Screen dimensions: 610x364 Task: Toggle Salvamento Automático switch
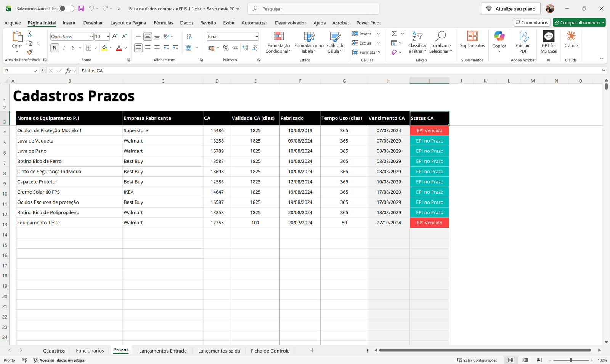click(66, 8)
